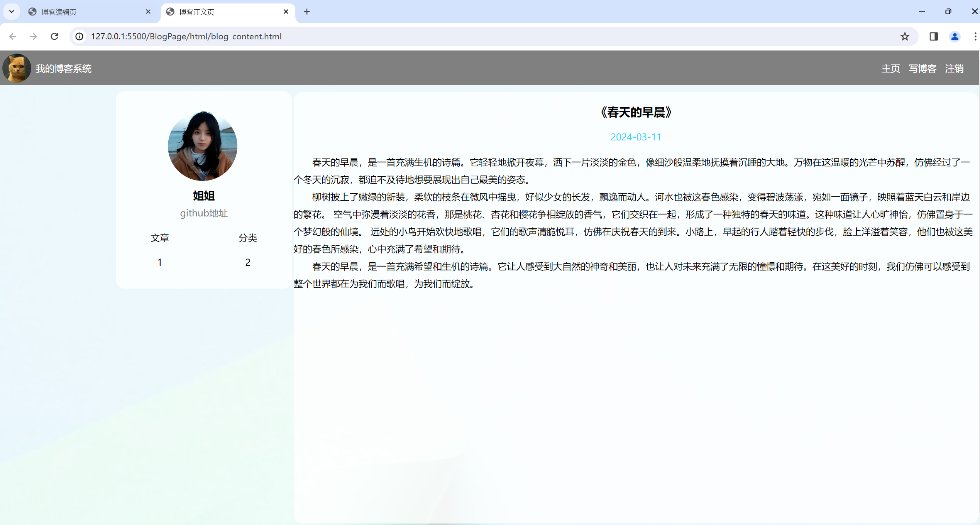Click the category count 2

[248, 262]
